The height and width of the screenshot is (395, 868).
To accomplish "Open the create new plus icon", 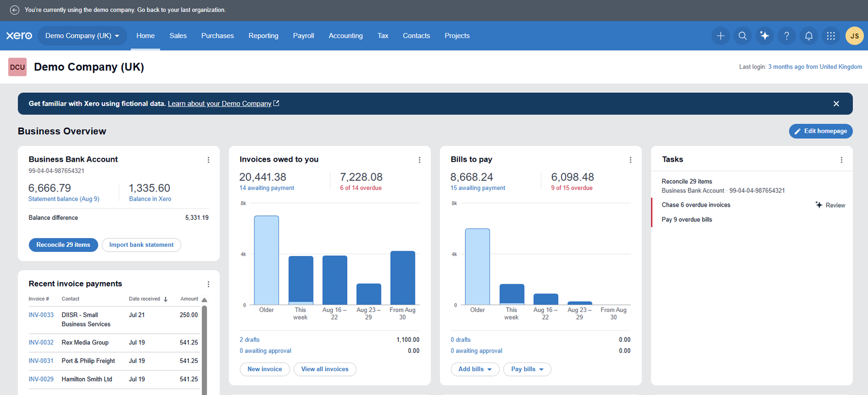I will click(720, 36).
